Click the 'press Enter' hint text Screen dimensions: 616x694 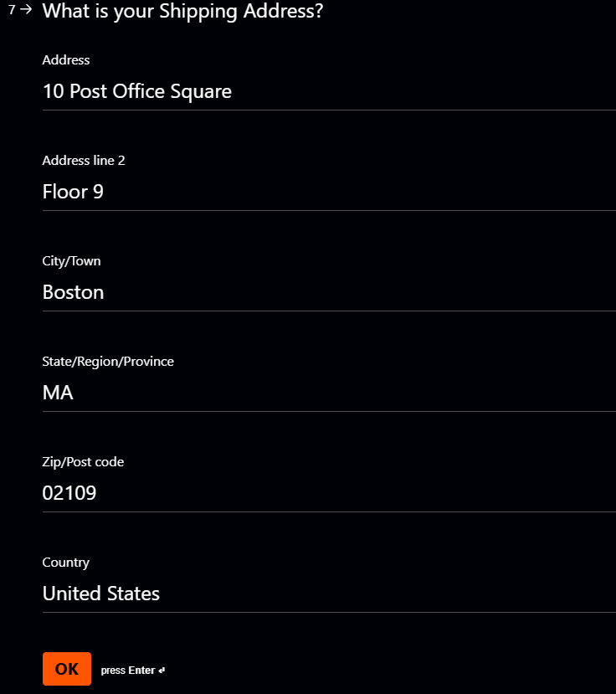click(127, 671)
